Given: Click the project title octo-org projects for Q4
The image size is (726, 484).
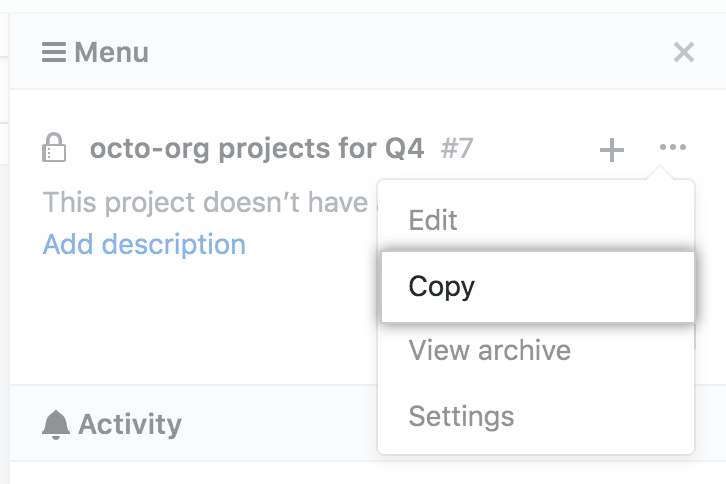Looking at the screenshot, I should click(x=257, y=150).
